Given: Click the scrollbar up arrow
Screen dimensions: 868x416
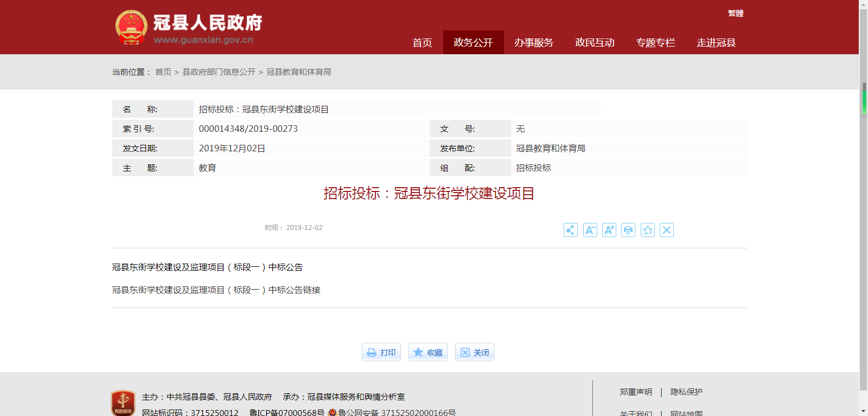Looking at the screenshot, I should [x=864, y=4].
